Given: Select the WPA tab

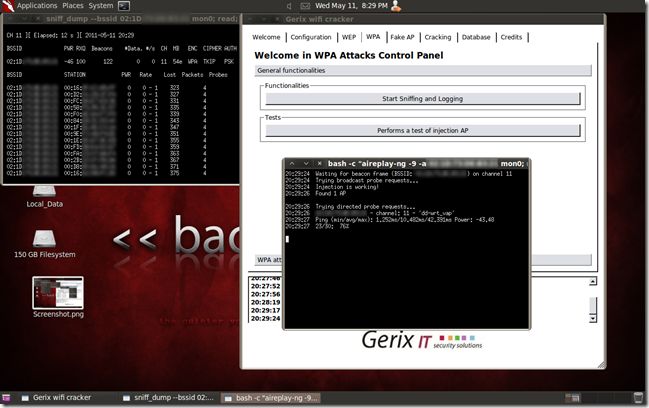Looking at the screenshot, I should pos(373,37).
